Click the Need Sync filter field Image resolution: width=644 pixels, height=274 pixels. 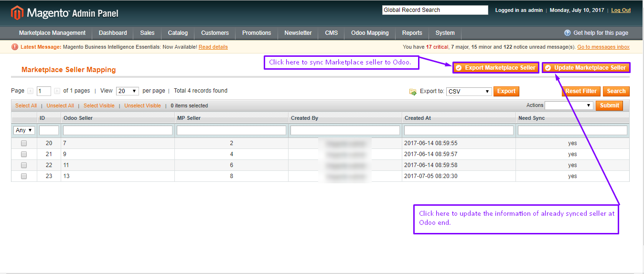(572, 130)
